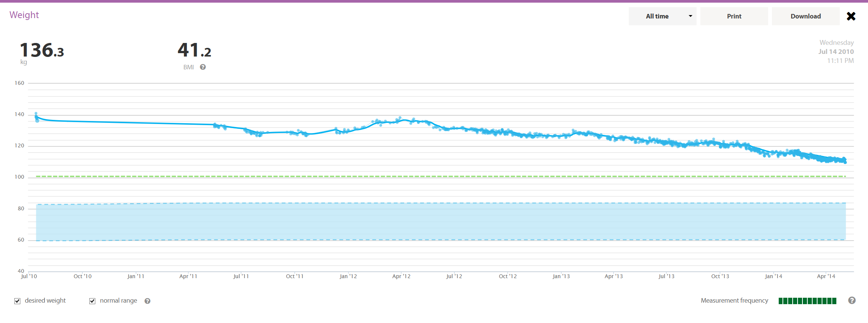Image resolution: width=868 pixels, height=323 pixels.
Task: Click the Print button
Action: [x=734, y=16]
